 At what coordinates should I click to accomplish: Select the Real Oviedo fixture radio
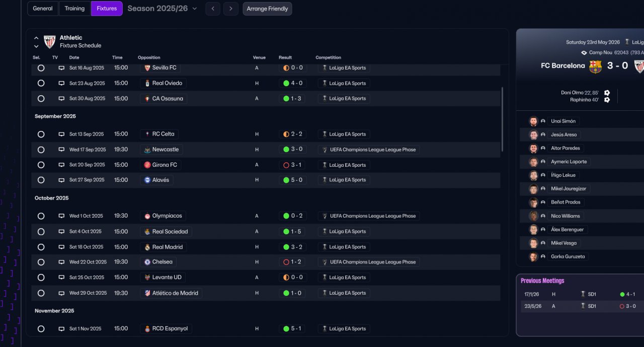pos(41,83)
